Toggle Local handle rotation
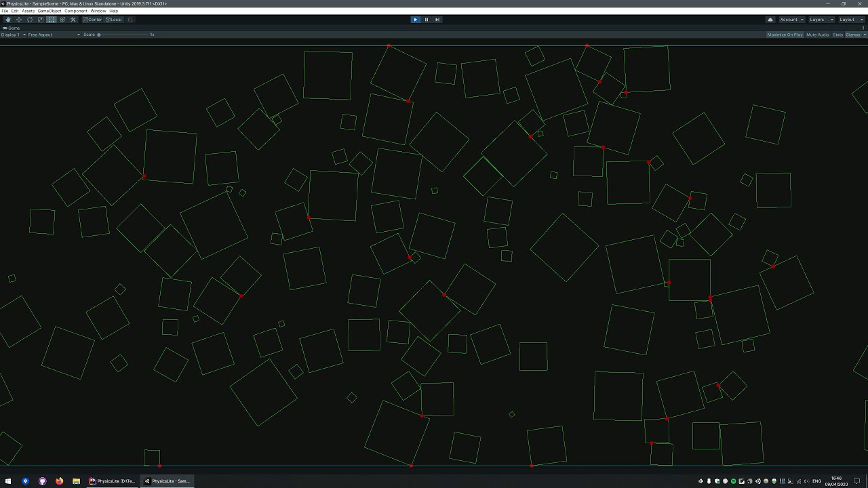Image resolution: width=868 pixels, height=488 pixels. pos(114,20)
